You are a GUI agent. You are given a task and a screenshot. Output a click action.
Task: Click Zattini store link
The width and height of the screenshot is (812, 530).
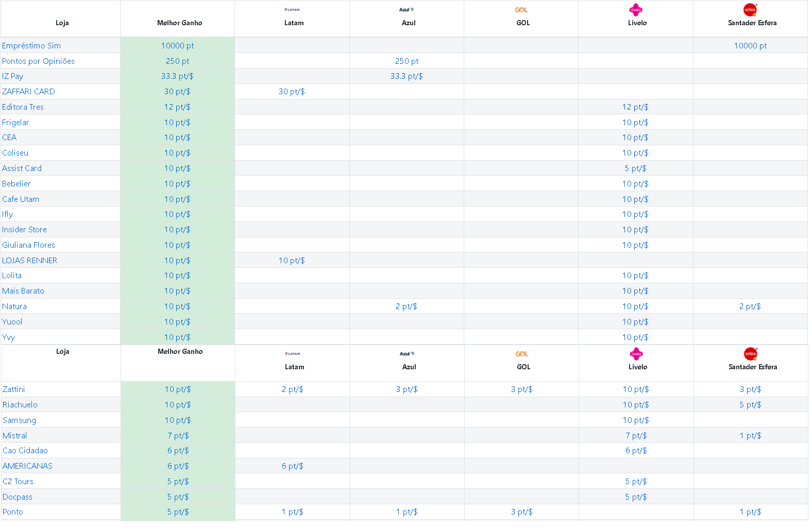pos(13,389)
